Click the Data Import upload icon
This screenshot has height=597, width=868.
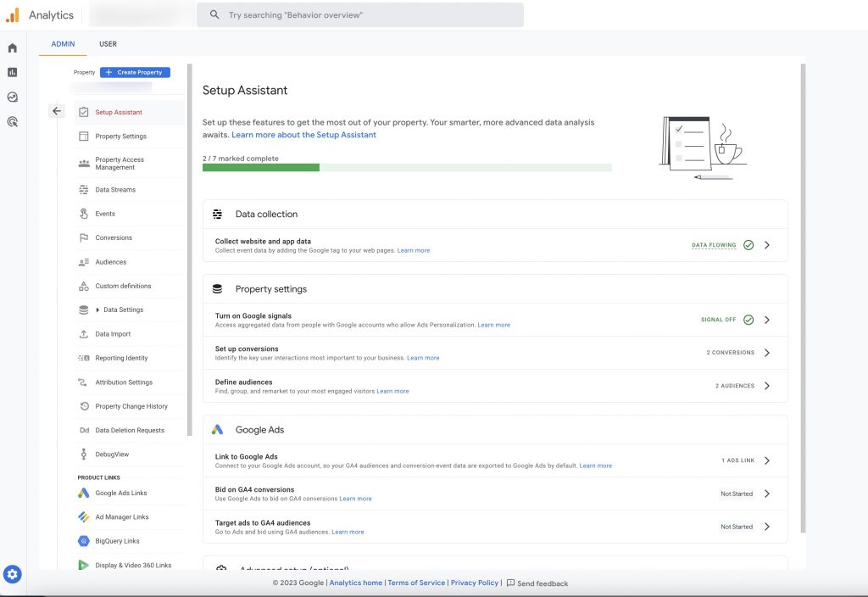(x=84, y=334)
